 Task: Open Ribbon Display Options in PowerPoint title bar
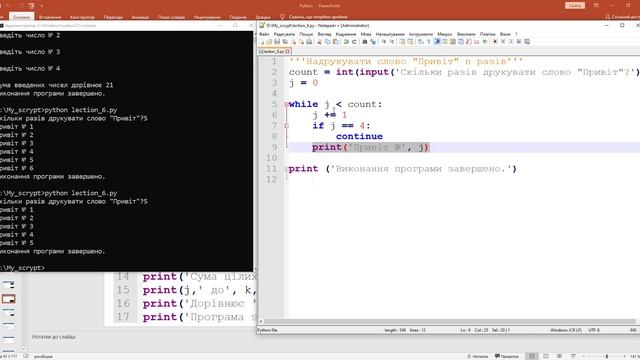(596, 5)
